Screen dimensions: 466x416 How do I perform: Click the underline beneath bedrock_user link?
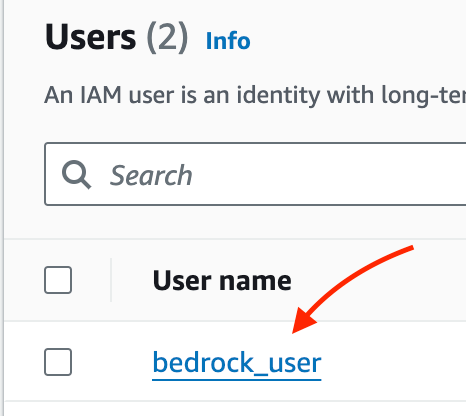[237, 379]
